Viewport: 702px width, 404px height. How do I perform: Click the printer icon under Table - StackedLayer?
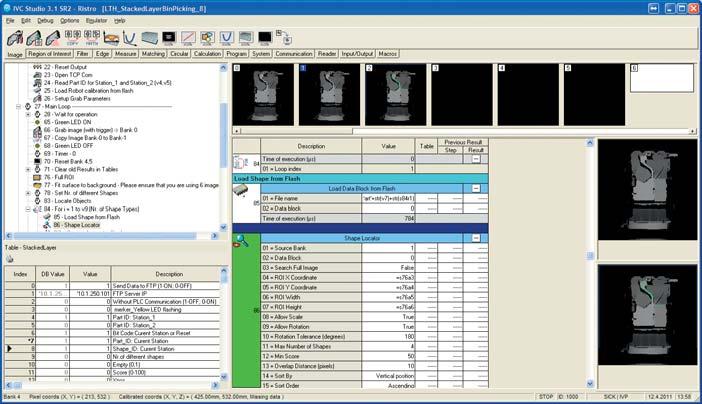pos(9,259)
